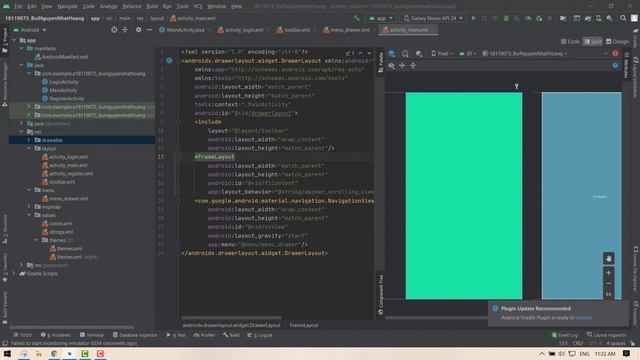The image size is (640, 360).
Task: Click the gutter icon next to DrawerLayout line
Action: (169, 60)
